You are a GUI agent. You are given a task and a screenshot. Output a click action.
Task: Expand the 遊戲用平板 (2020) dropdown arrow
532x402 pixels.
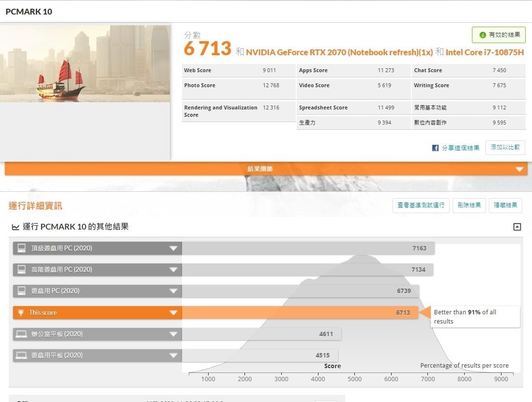coord(173,356)
